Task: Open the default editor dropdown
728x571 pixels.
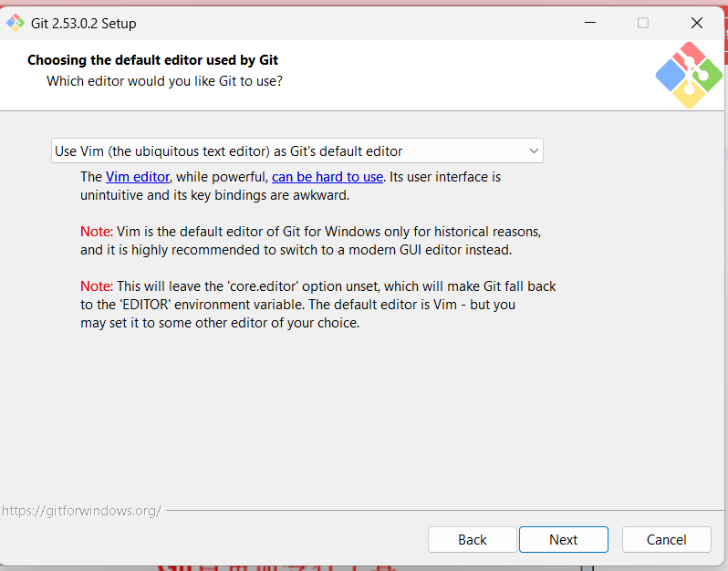Action: [x=297, y=151]
